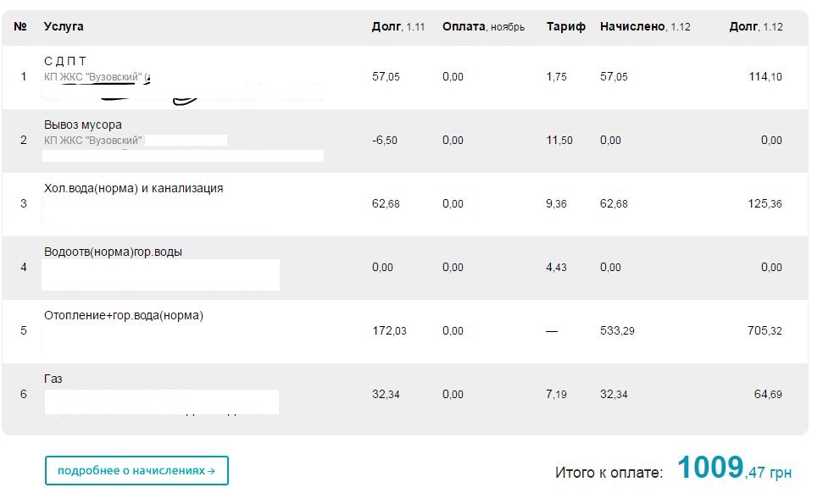Image resolution: width=823 pixels, height=504 pixels.
Task: Open the КП ЖКС "Вузовский" link in row 1
Action: tap(93, 77)
